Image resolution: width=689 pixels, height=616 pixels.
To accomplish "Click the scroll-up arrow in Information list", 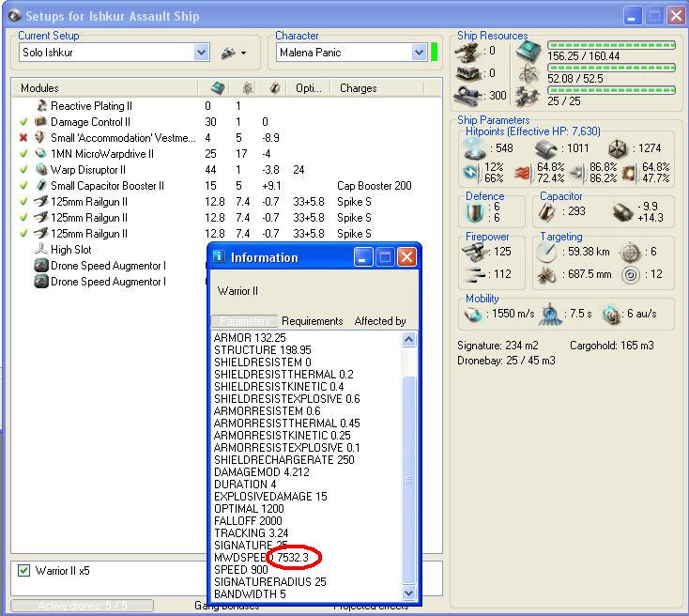I will 408,339.
